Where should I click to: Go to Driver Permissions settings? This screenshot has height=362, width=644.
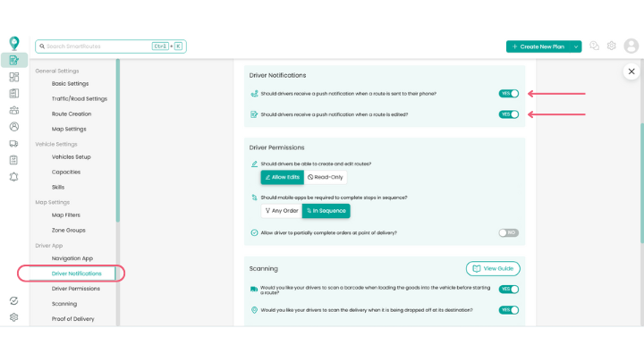pos(76,289)
